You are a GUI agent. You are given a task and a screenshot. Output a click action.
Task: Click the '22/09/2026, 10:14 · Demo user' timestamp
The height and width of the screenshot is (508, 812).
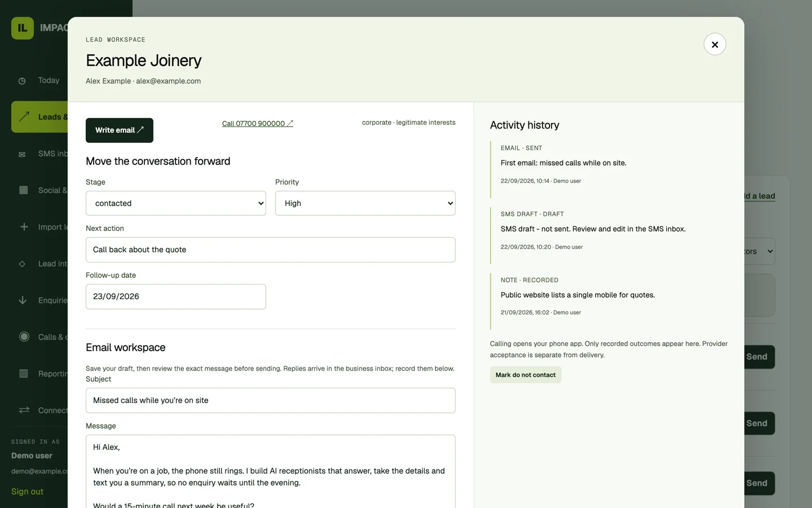point(541,181)
